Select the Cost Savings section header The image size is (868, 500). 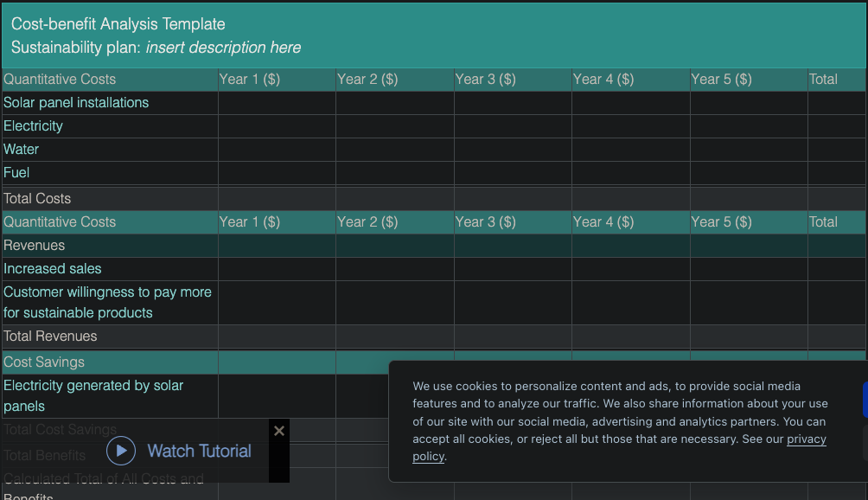(x=44, y=362)
